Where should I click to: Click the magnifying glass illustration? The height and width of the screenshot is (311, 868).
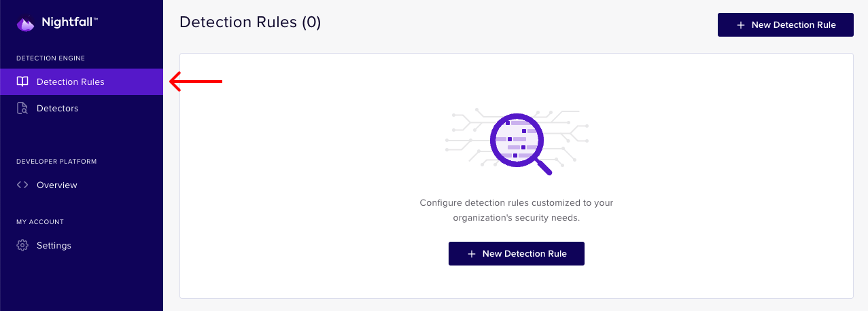(x=518, y=143)
